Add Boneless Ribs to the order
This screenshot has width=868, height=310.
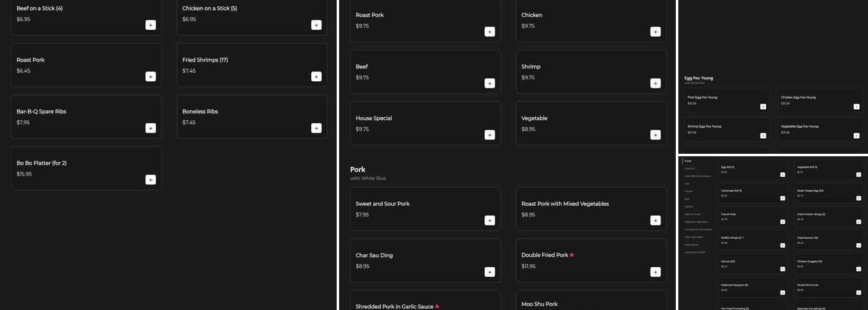pos(316,128)
